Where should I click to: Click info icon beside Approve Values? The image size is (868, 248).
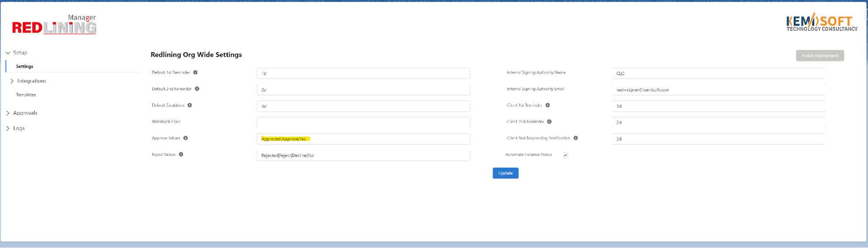point(185,138)
